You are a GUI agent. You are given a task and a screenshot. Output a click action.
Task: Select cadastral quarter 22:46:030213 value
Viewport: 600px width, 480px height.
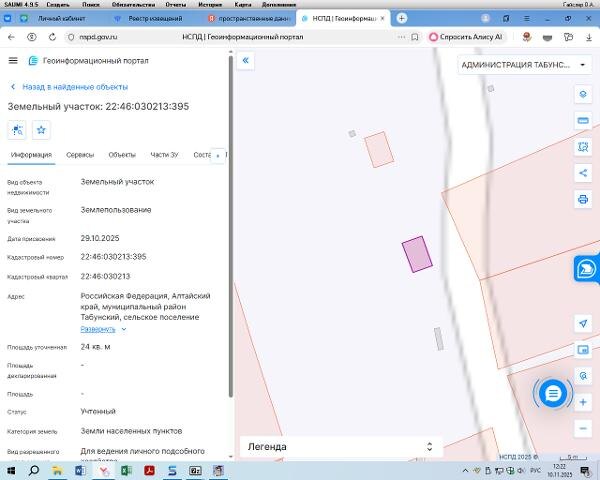pos(105,276)
